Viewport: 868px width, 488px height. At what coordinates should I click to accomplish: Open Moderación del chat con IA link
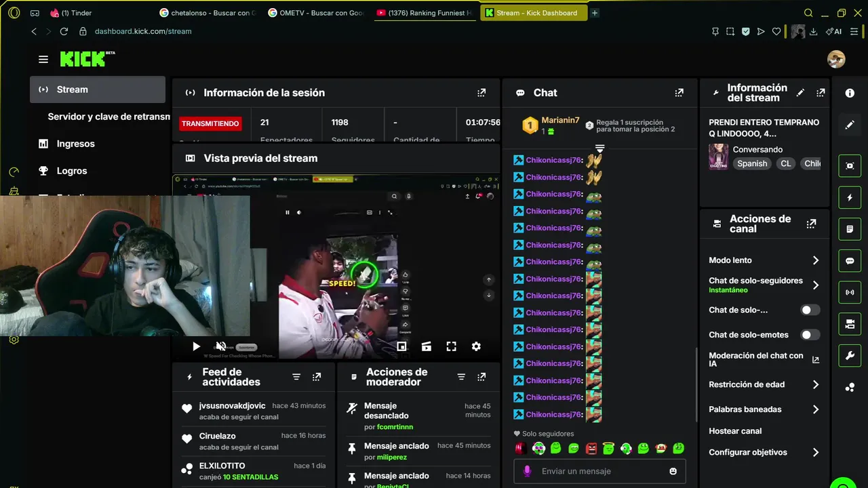764,360
